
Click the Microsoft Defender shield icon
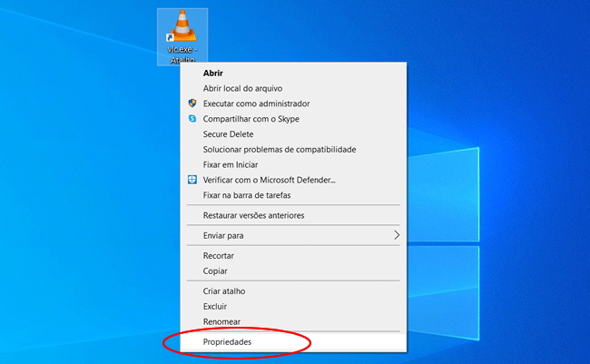pyautogui.click(x=192, y=180)
